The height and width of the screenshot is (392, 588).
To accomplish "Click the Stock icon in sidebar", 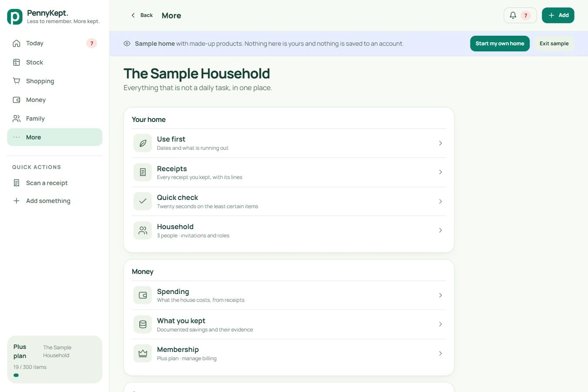I will [x=17, y=62].
